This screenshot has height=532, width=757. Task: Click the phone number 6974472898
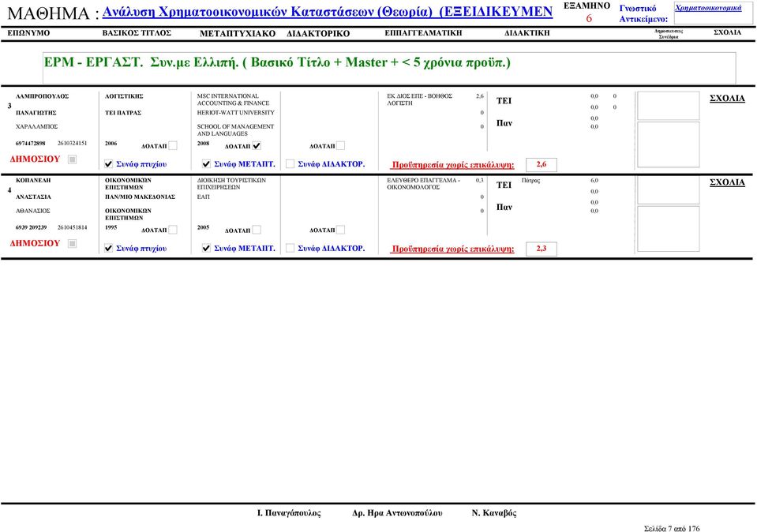(x=31, y=144)
